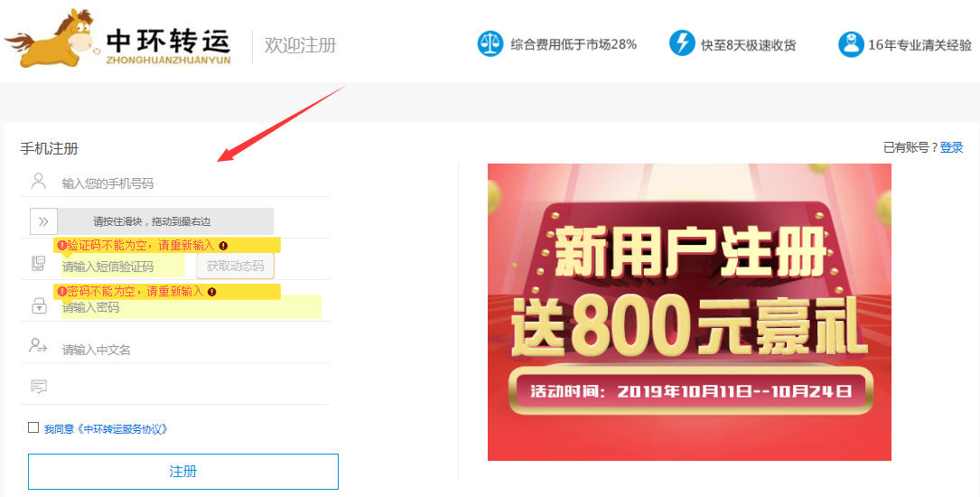Click the user icon beside the phone number field
Screen dimensions: 980x497
point(39,182)
